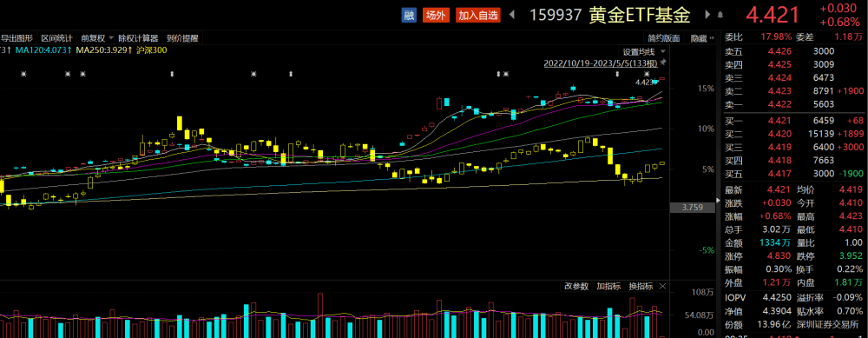The width and height of the screenshot is (868, 338).
Task: Click the 内盘 value 1.81万
Action: tap(849, 283)
